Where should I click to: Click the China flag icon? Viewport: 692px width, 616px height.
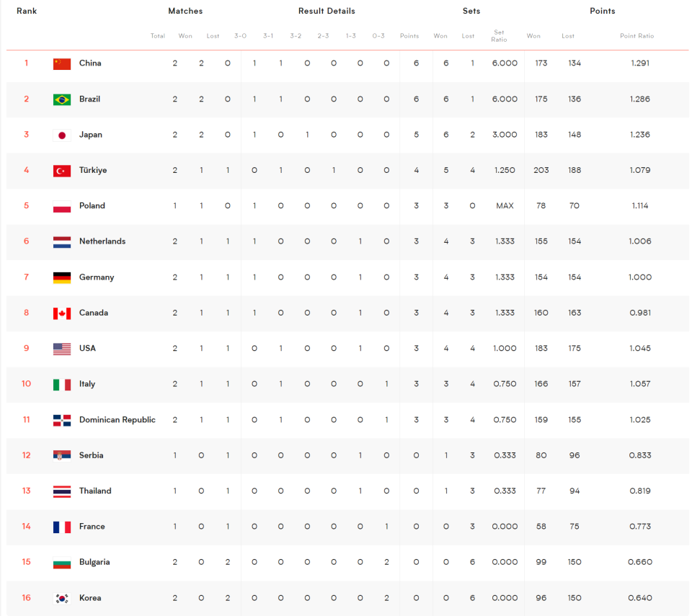pyautogui.click(x=62, y=64)
